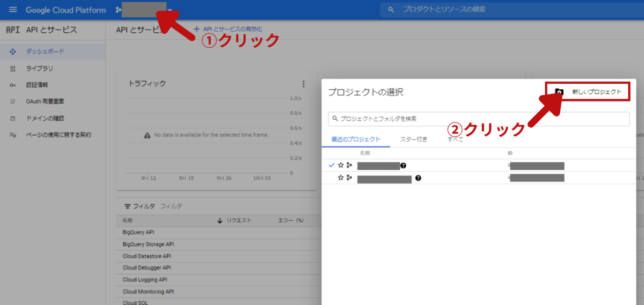Click the warning icon beside No data message
This screenshot has width=644, height=305.
pyautogui.click(x=147, y=135)
